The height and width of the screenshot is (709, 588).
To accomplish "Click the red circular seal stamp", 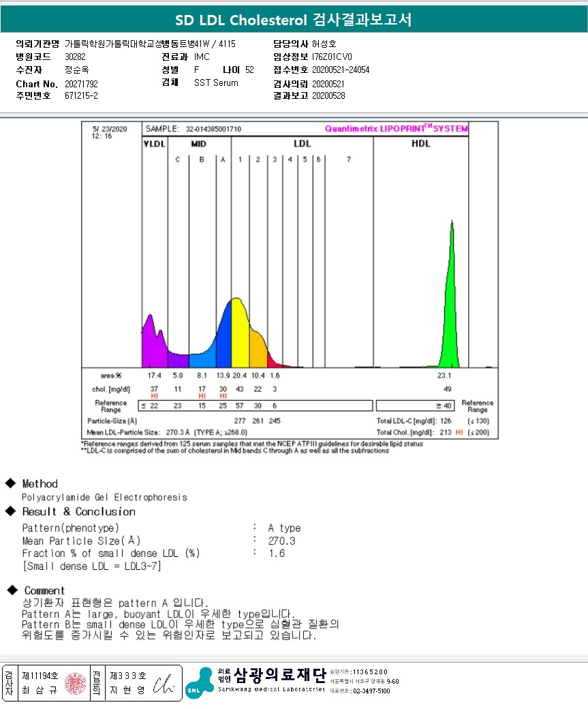I will coord(75,683).
